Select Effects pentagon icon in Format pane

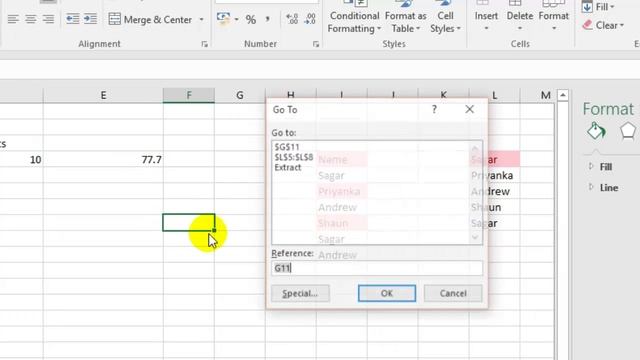point(627,131)
